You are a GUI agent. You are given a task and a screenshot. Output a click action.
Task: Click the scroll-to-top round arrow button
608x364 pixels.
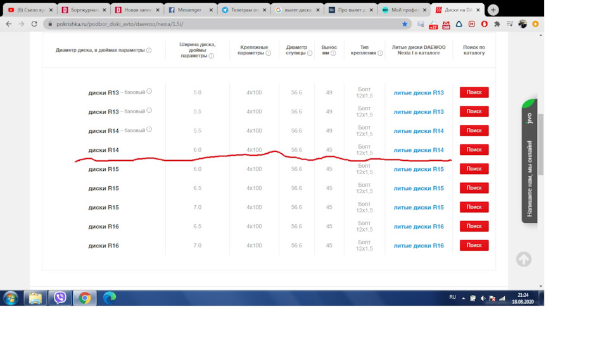[524, 259]
